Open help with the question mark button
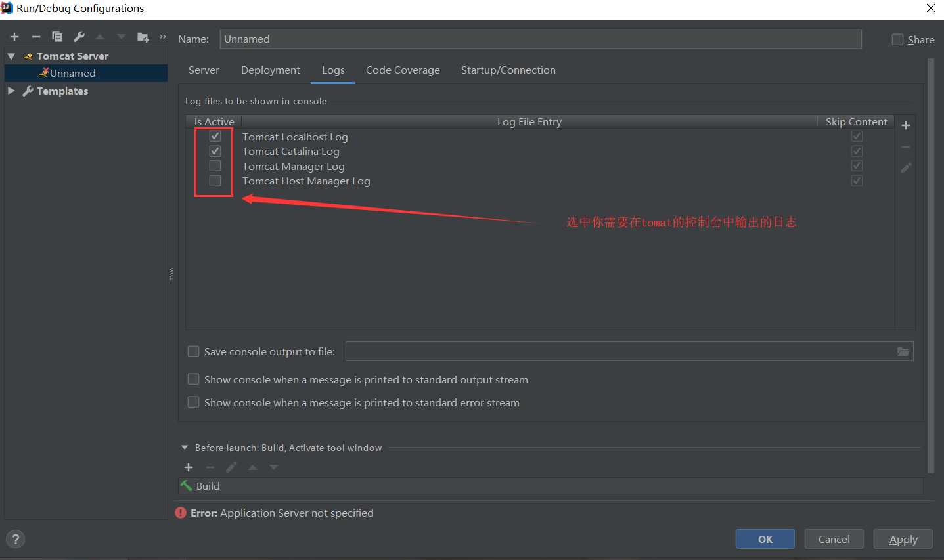 point(16,539)
